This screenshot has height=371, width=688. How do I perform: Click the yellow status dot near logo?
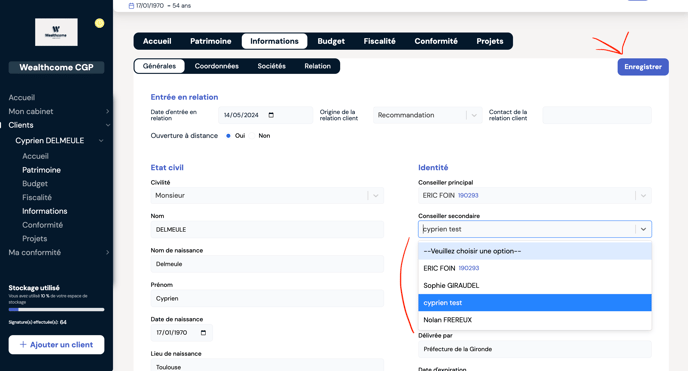coord(100,23)
